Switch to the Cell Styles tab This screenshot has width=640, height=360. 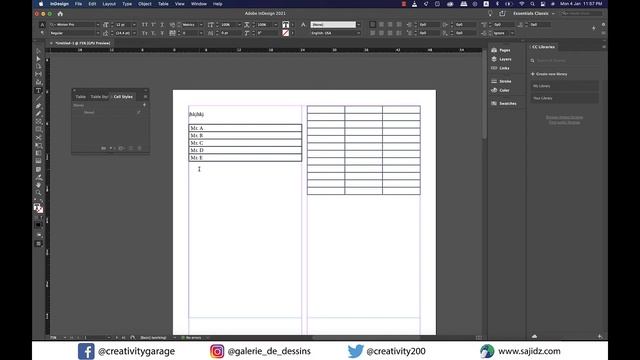coord(123,97)
